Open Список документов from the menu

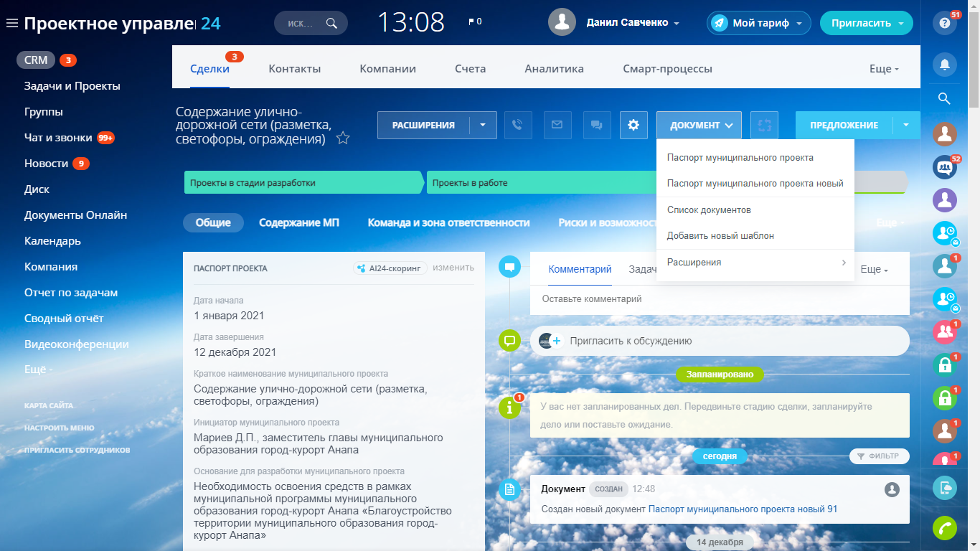pyautogui.click(x=755, y=210)
